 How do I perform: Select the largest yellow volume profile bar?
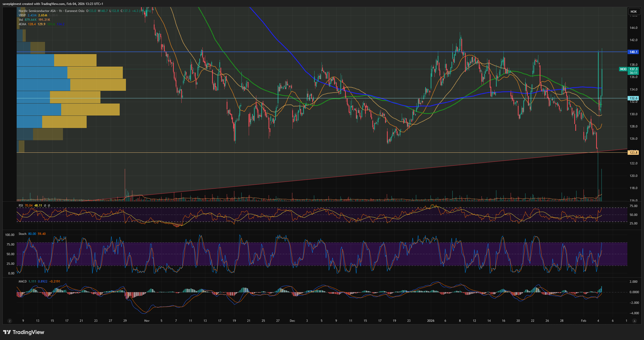click(98, 85)
